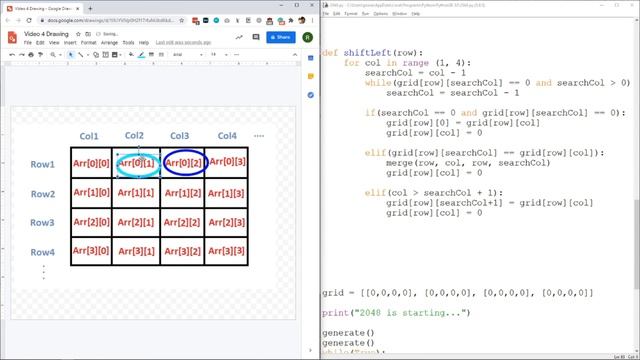Click the Fill color bucket icon
The height and width of the screenshot is (360, 640).
point(131,55)
